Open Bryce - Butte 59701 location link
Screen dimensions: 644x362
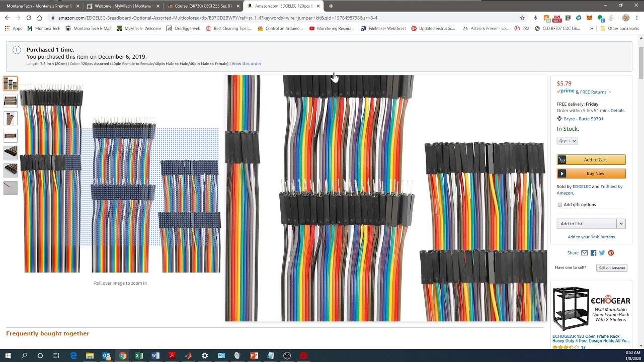tap(583, 119)
